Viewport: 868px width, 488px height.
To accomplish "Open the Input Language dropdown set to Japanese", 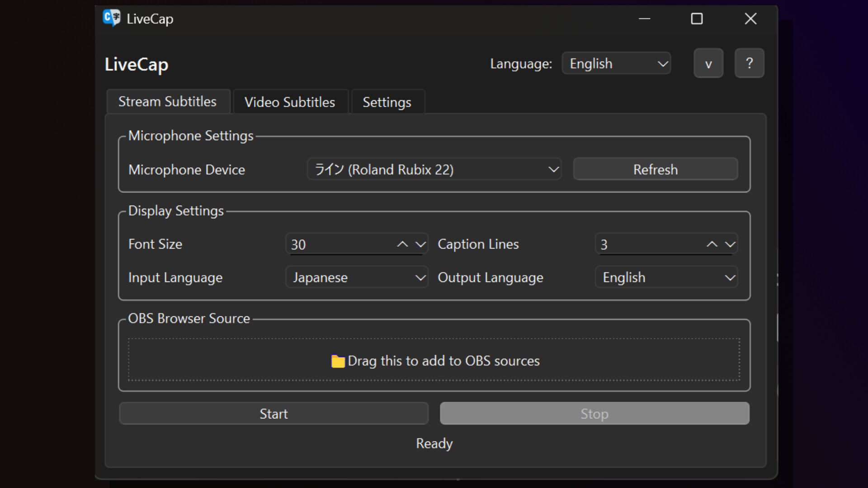I will coord(357,277).
